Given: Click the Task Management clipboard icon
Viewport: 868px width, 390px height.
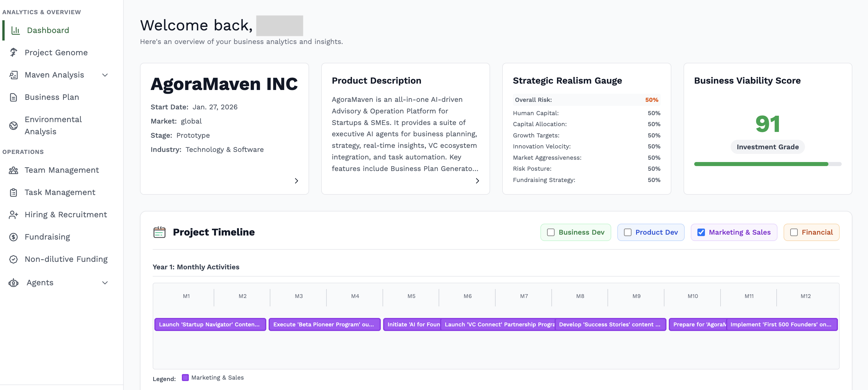Looking at the screenshot, I should [x=14, y=192].
